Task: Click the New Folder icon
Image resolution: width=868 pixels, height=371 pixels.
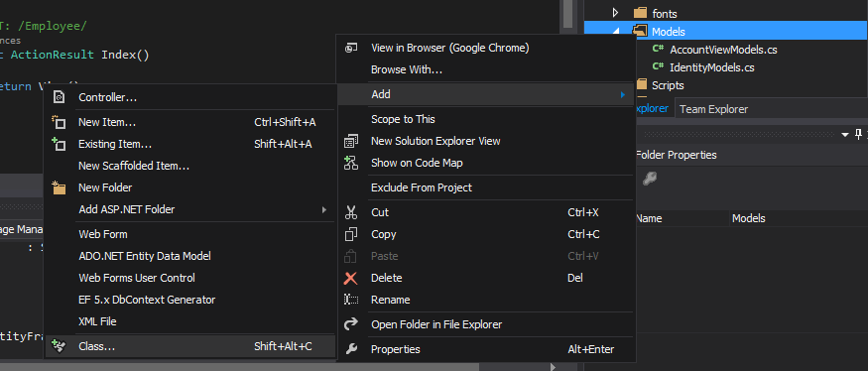Action: pyautogui.click(x=59, y=187)
